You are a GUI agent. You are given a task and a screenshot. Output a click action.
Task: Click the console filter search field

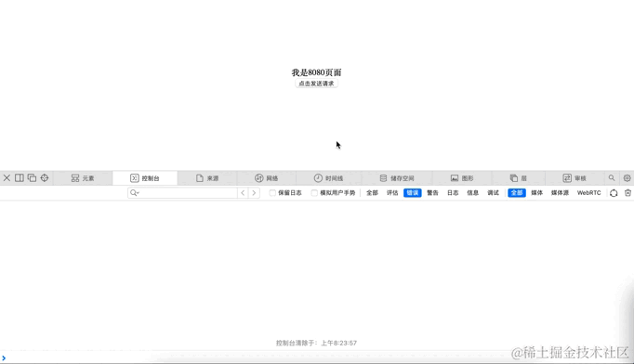pos(182,193)
